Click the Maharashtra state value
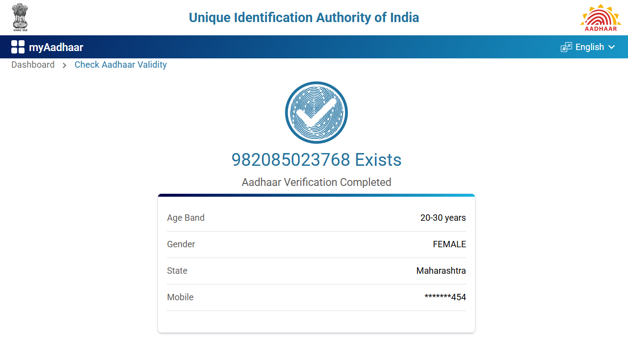The width and height of the screenshot is (628, 364). pyautogui.click(x=441, y=271)
